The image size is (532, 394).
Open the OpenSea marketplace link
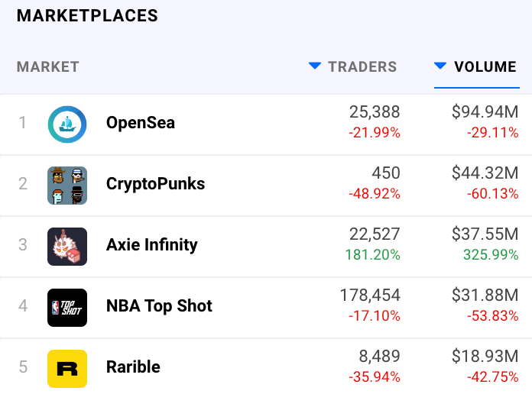click(x=141, y=123)
